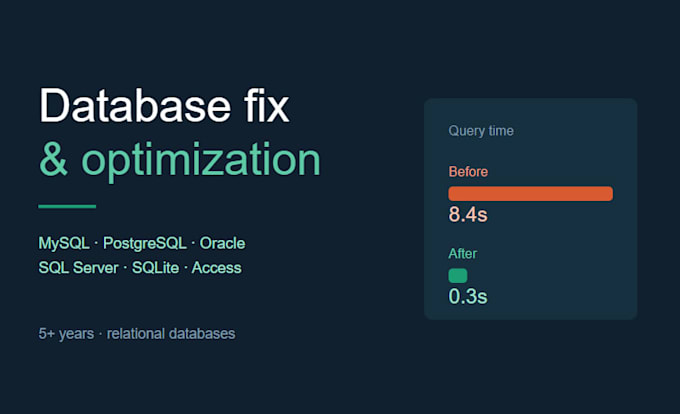Click the ampersand symbol in the heading

pos(53,160)
